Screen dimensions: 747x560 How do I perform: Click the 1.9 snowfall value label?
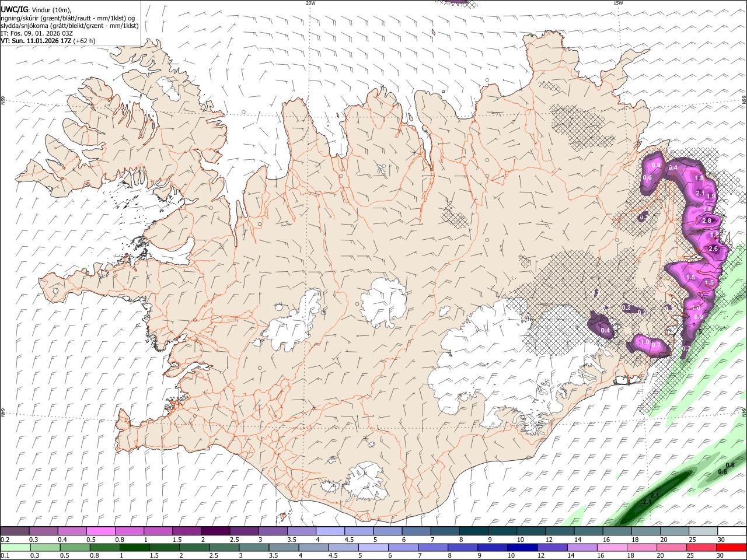point(711,196)
